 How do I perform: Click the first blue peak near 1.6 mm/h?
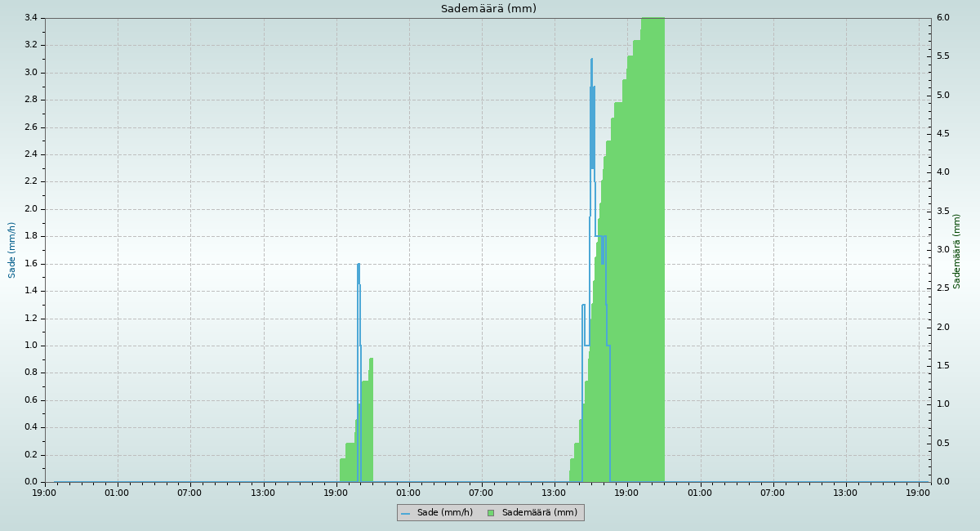click(359, 266)
